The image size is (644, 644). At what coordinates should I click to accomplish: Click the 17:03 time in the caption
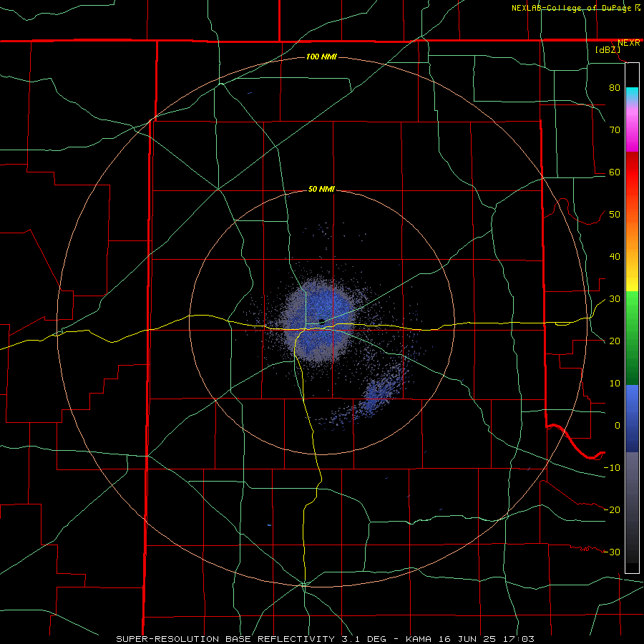point(519,639)
